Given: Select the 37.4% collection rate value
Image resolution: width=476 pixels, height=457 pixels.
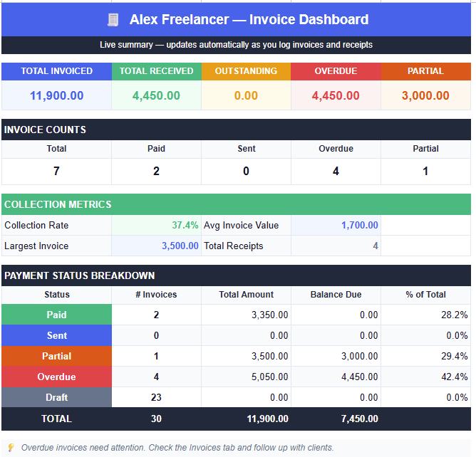Looking at the screenshot, I should coord(185,226).
